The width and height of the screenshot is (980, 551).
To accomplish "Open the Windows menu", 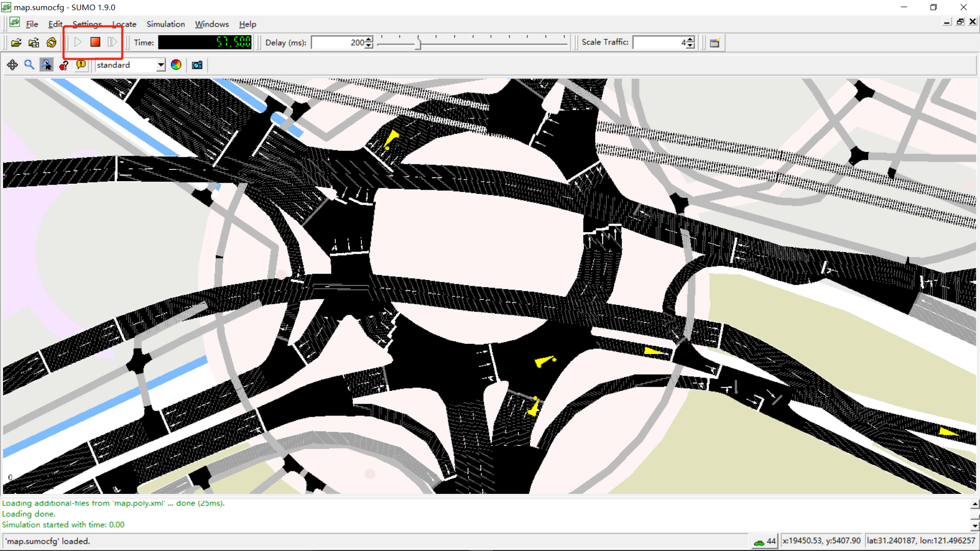I will tap(211, 24).
